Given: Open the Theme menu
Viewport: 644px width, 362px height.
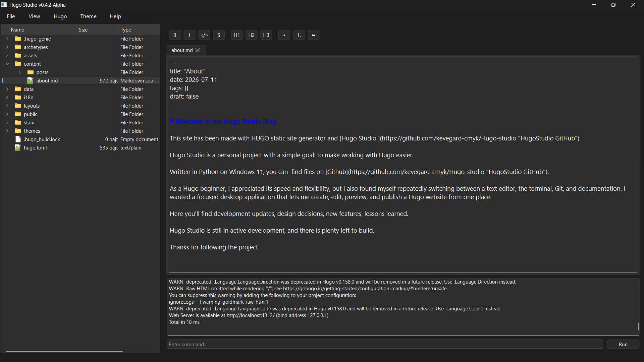Looking at the screenshot, I should (88, 16).
